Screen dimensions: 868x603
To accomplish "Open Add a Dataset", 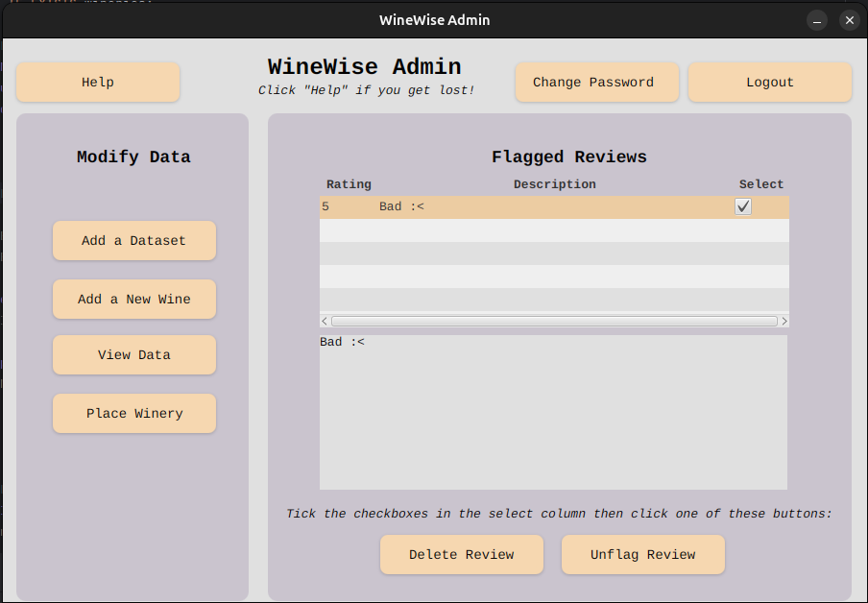I will click(x=134, y=240).
